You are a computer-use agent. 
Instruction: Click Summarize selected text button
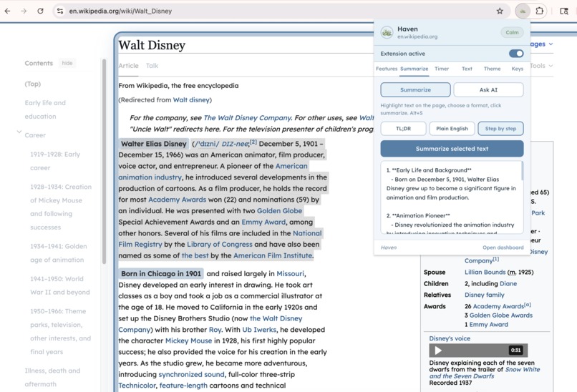[452, 149]
